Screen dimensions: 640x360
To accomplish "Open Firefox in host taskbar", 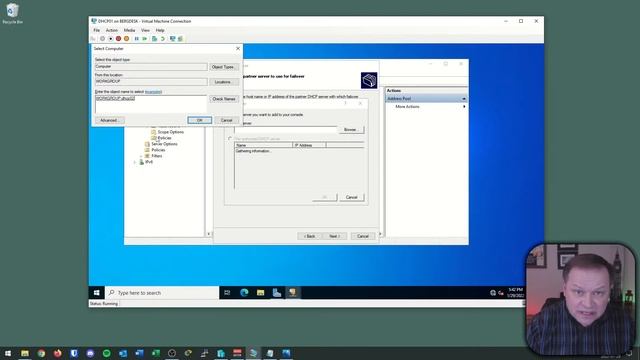I will (x=58, y=353).
